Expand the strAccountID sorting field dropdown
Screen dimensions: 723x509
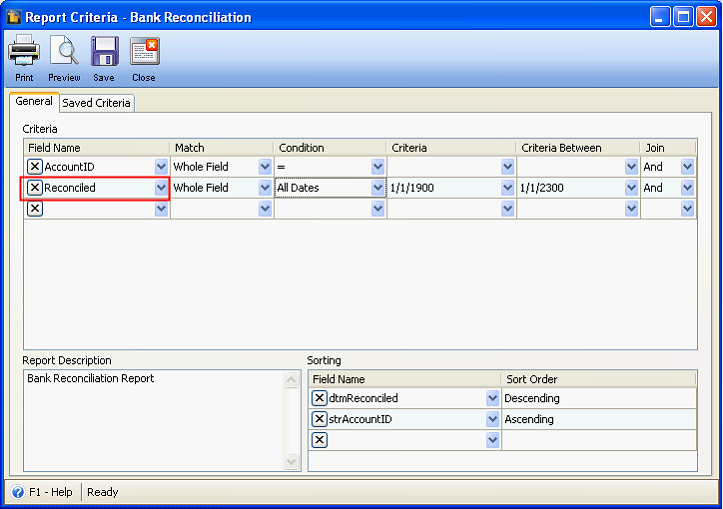click(492, 419)
